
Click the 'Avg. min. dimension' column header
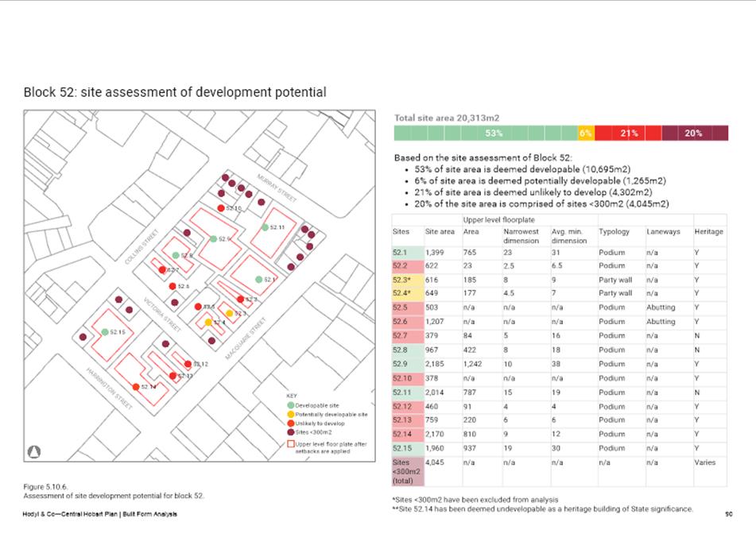[569, 236]
